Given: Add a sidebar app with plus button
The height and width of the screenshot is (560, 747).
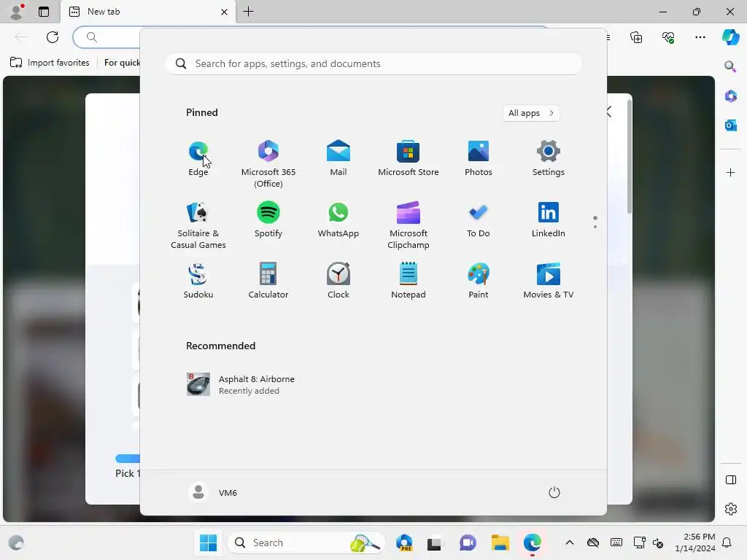Looking at the screenshot, I should (x=730, y=172).
